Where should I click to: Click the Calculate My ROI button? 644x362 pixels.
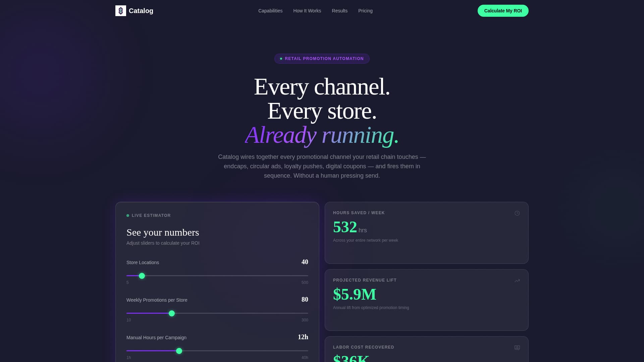[503, 11]
